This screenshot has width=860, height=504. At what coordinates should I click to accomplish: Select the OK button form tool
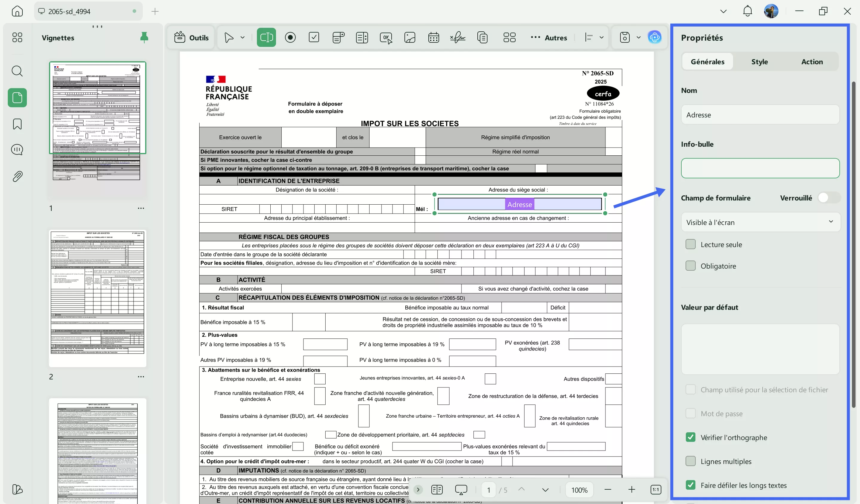click(386, 38)
